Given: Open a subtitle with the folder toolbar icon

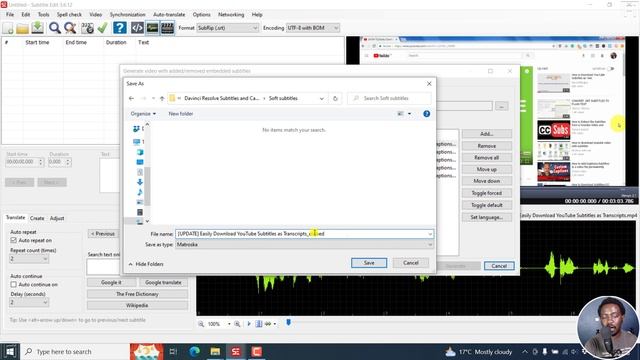Looking at the screenshot, I should tap(22, 28).
